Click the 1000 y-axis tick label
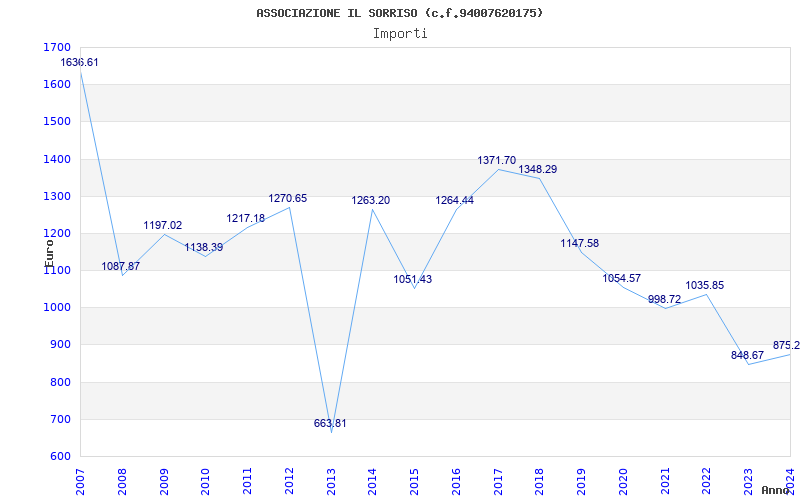 (x=58, y=308)
